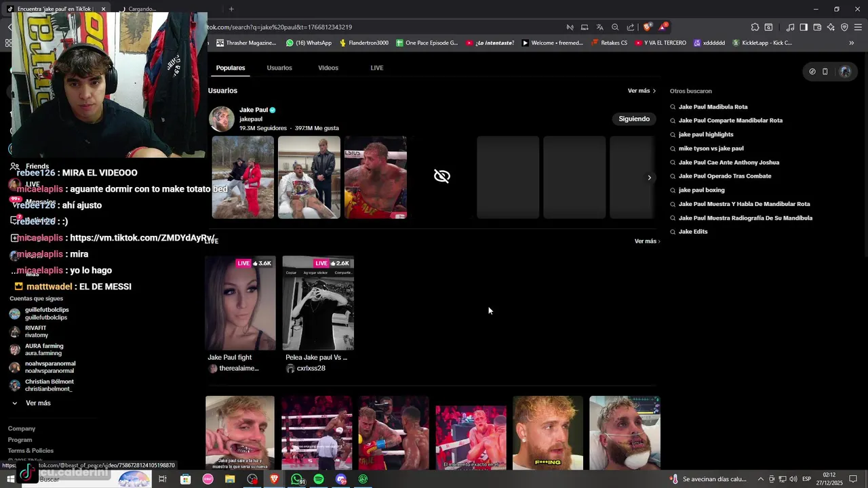868x488 pixels.
Task: Open Spotify from taskbar
Action: pos(319,479)
